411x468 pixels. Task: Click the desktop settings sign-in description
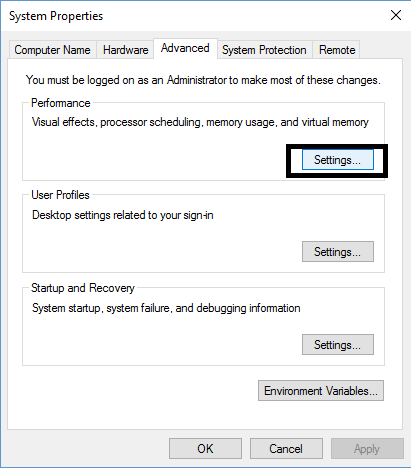pos(123,215)
